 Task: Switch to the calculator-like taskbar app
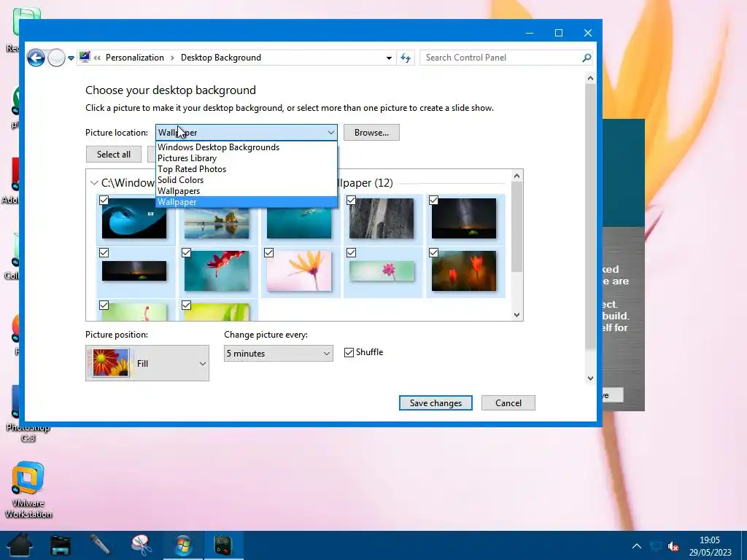[223, 545]
